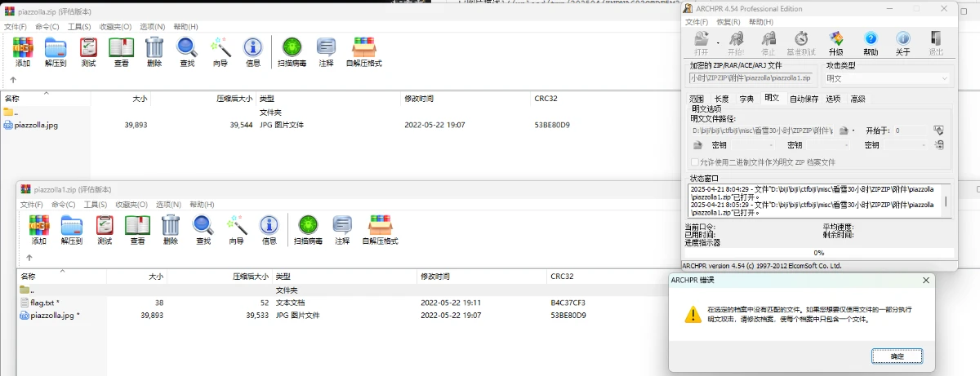Click View icon in piazzolla1.zip window
Screen dimensions: 980x376
[x=137, y=224]
